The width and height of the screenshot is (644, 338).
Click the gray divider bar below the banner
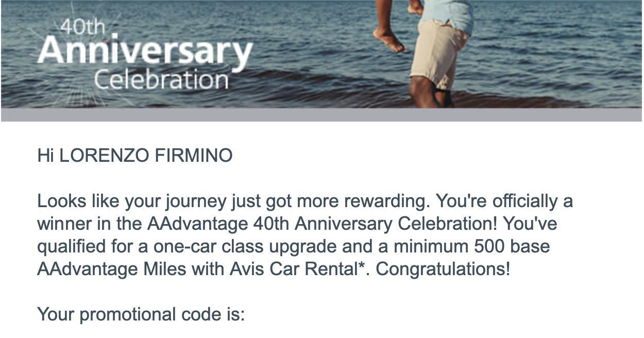pyautogui.click(x=321, y=114)
